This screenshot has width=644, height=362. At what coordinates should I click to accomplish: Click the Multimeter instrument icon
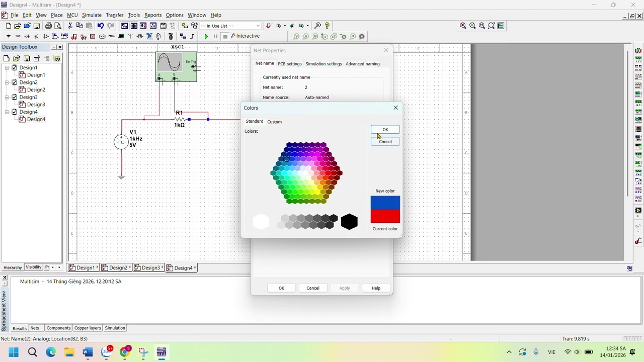click(638, 51)
